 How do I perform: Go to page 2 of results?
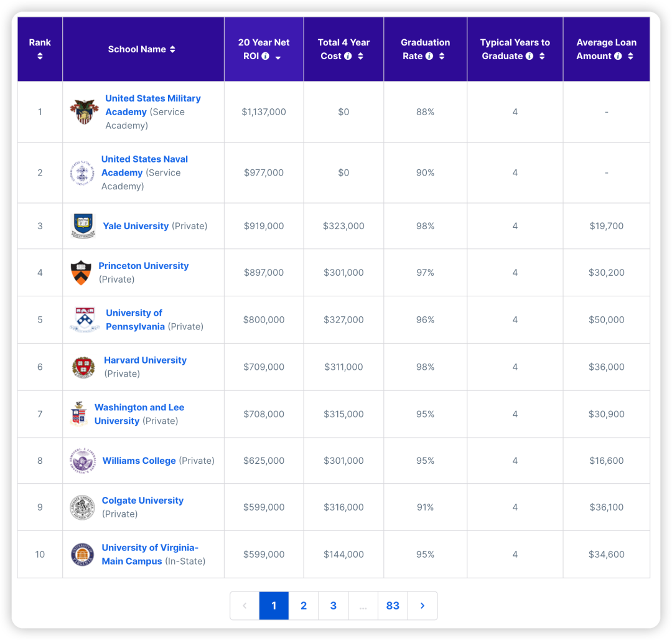click(x=304, y=606)
